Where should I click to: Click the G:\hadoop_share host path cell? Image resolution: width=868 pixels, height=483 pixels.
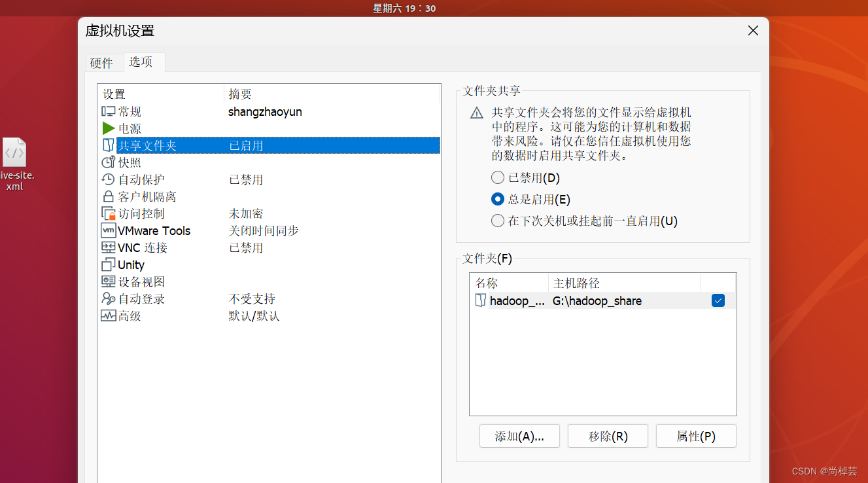(597, 301)
